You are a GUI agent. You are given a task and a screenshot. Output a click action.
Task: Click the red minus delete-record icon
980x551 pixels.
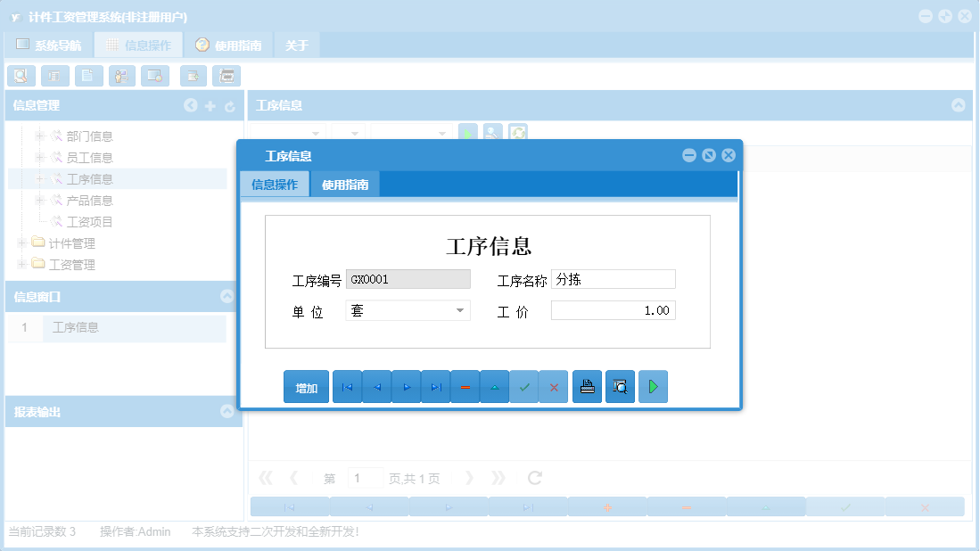(465, 386)
